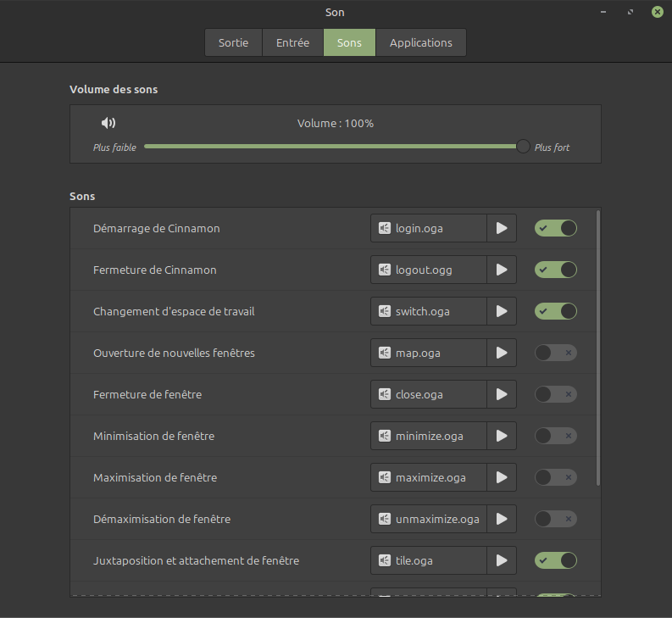
Task: Click the login.oga file button
Action: click(429, 228)
